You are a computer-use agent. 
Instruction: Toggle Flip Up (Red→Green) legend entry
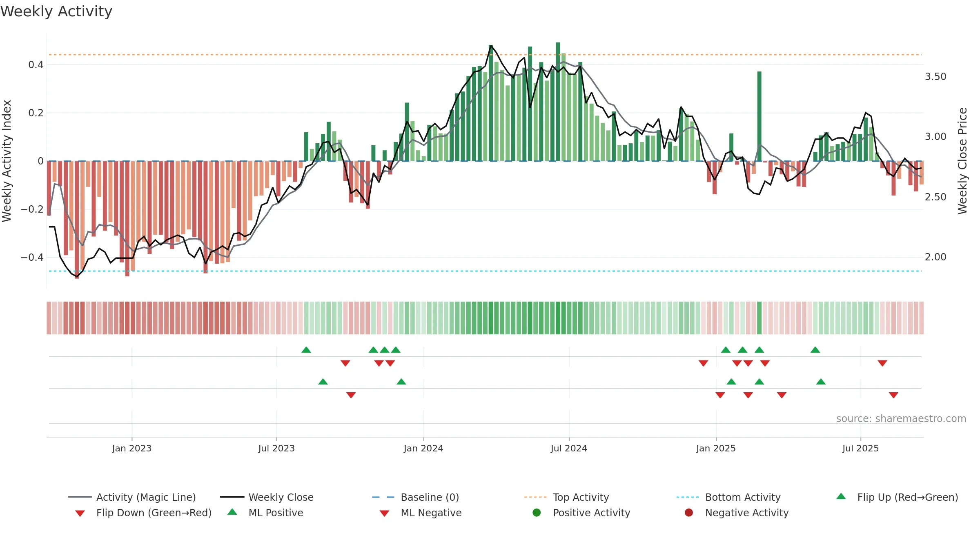897,497
